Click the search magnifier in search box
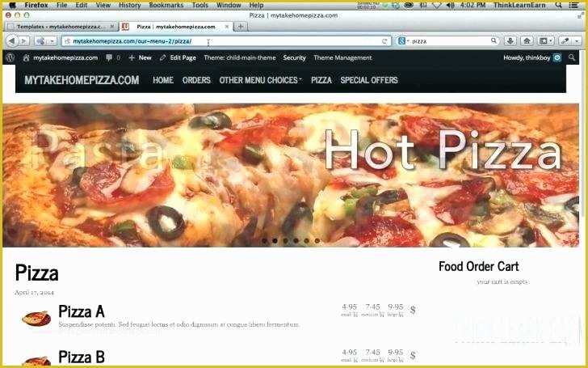This screenshot has height=368, width=588. (493, 40)
